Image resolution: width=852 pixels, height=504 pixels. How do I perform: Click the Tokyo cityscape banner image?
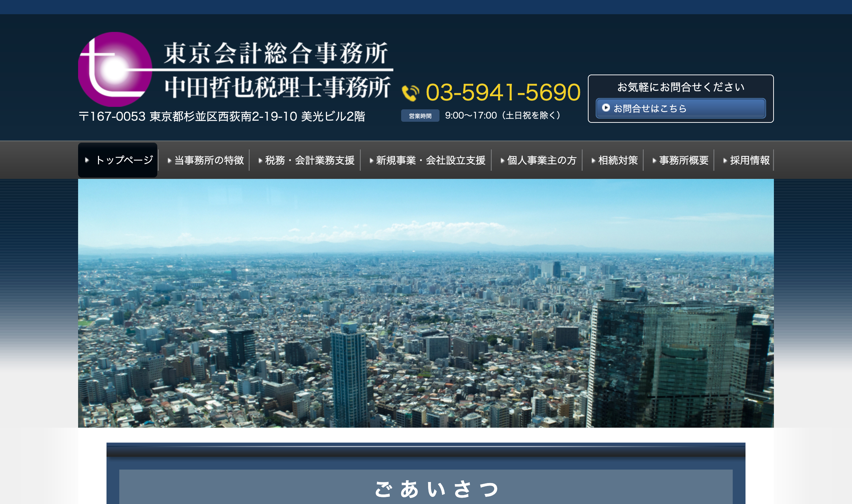point(426,303)
